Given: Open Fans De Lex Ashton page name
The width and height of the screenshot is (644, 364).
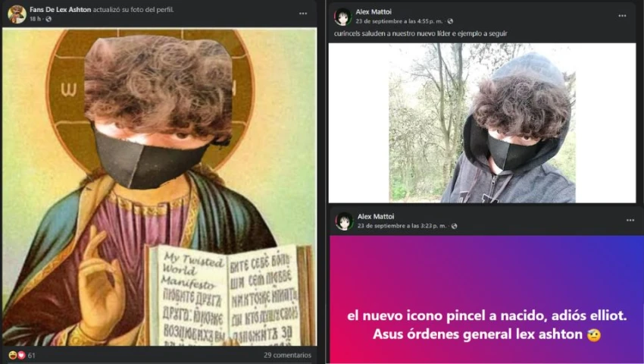Looking at the screenshot, I should (x=61, y=9).
